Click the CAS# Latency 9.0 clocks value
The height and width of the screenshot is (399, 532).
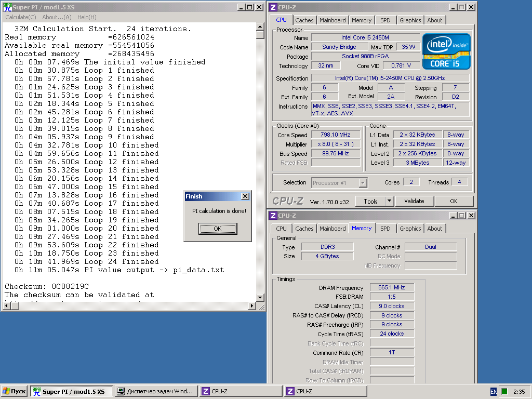[392, 306]
